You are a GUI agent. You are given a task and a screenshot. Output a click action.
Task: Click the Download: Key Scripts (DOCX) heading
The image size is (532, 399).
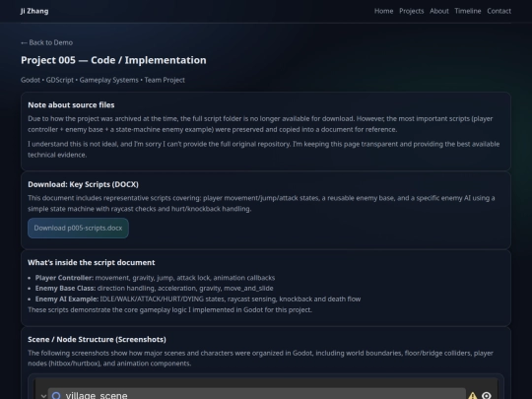[83, 184]
